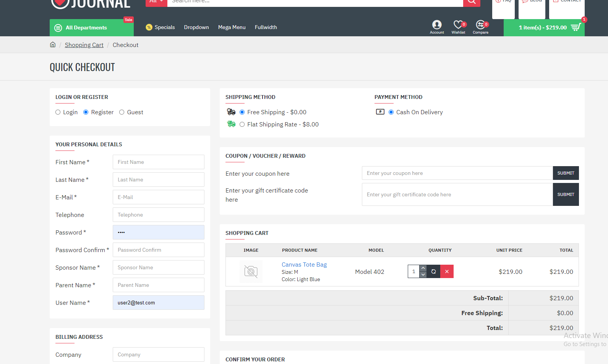Screen dimensions: 608x364
Task: Select the Login radio option
Action: pyautogui.click(x=58, y=112)
